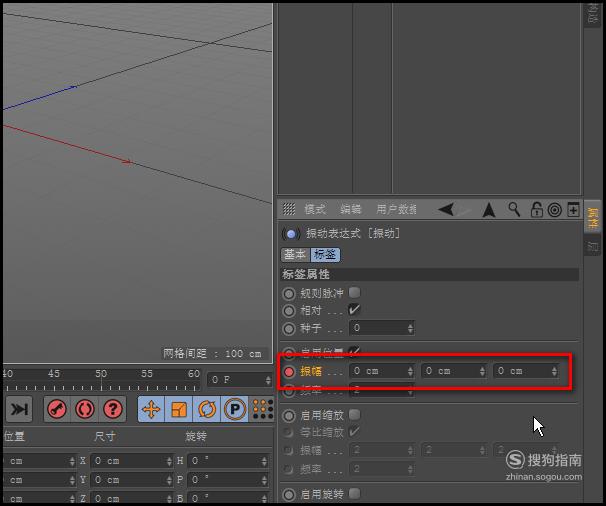Toggle the scale keyframe square icon

[x=179, y=409]
